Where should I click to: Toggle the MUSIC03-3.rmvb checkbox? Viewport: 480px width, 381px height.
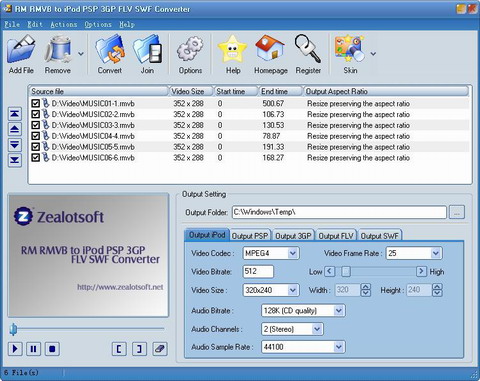point(35,125)
